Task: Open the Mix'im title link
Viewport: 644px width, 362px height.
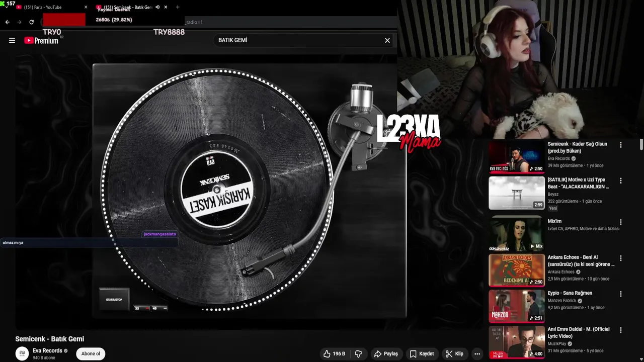Action: [554, 221]
